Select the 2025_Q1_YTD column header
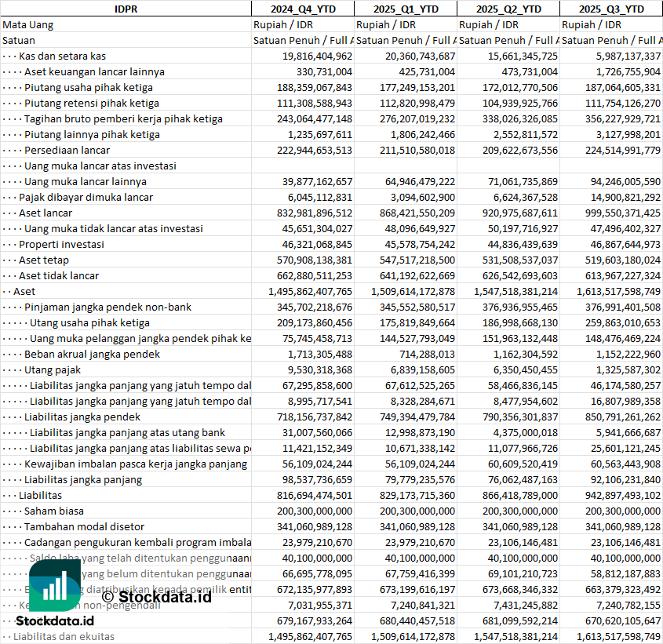663x644 pixels. pos(406,9)
